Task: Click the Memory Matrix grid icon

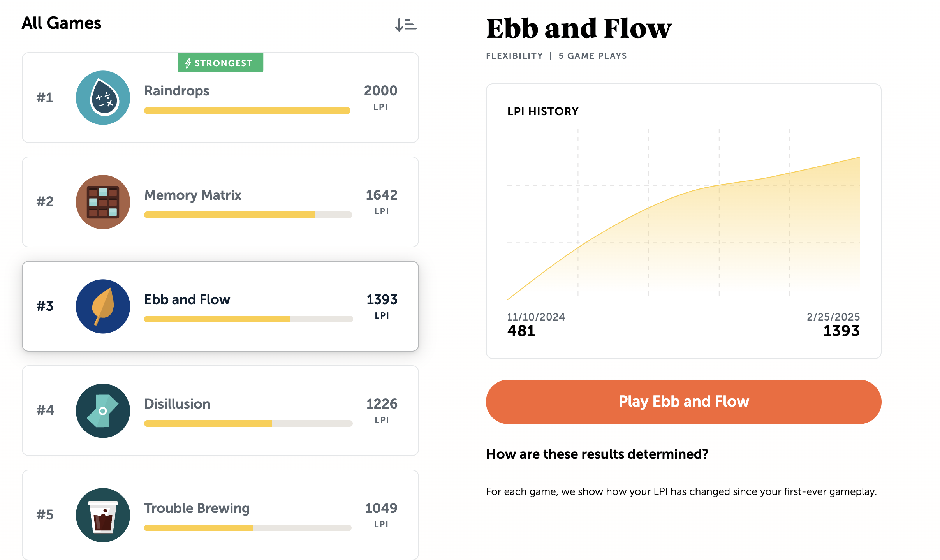Action: [103, 202]
